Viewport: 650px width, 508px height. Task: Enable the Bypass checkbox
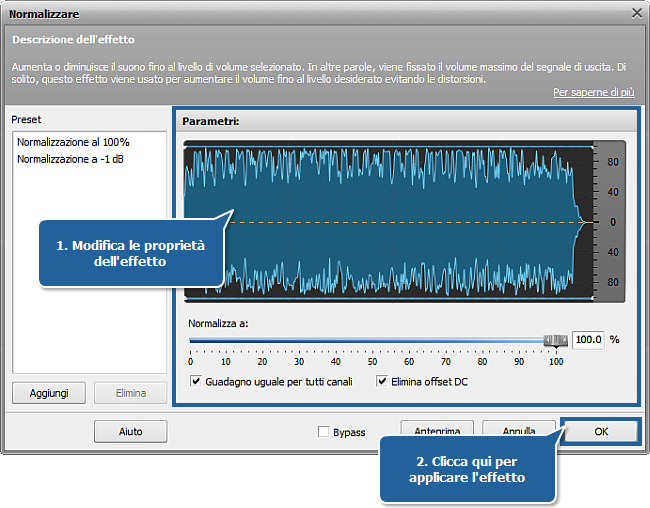[323, 432]
